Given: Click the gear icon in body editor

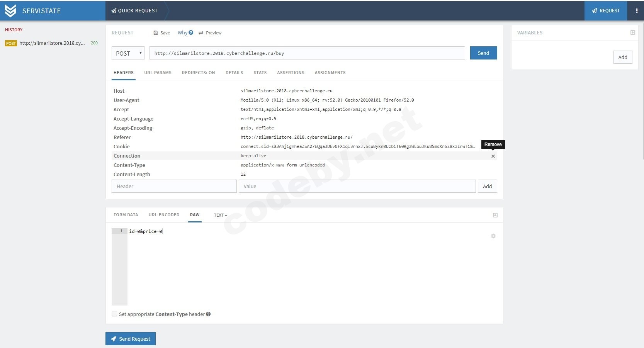Looking at the screenshot, I should [493, 236].
